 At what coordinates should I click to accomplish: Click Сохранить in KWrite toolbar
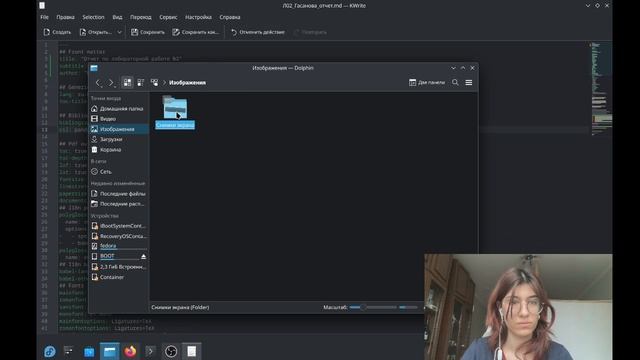(x=148, y=32)
